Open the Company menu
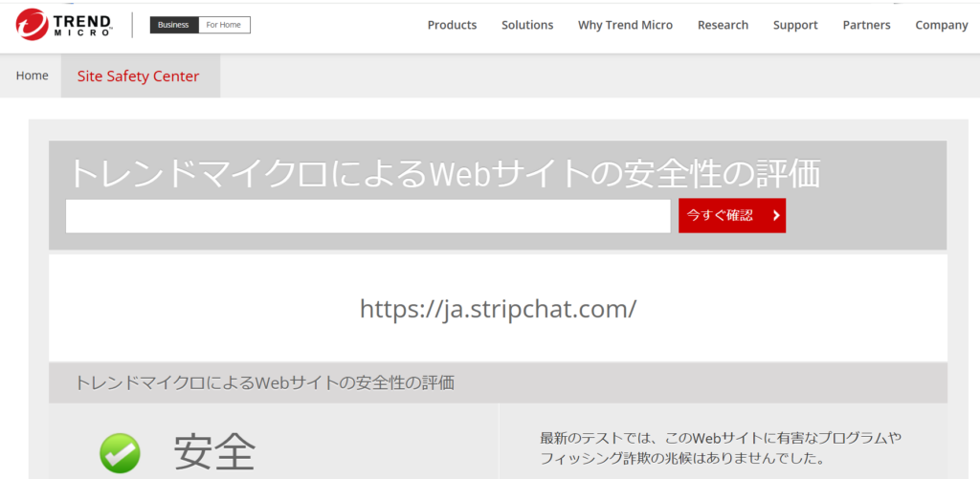This screenshot has height=479, width=980. 942,25
